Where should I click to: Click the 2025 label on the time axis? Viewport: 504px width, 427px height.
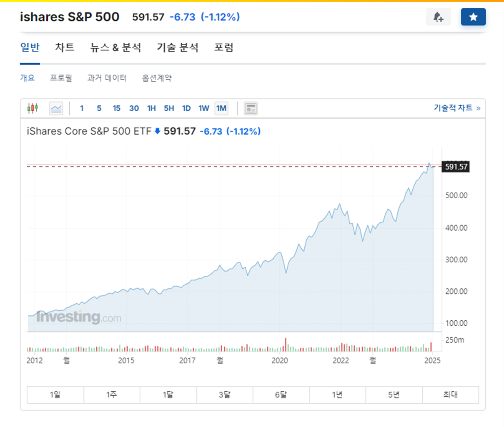[x=432, y=361]
